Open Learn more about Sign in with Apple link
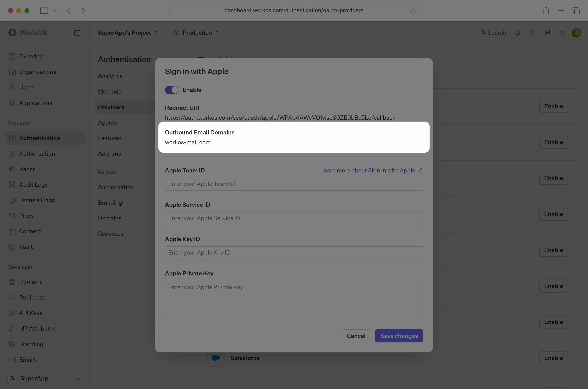The width and height of the screenshot is (588, 389). pyautogui.click(x=371, y=170)
